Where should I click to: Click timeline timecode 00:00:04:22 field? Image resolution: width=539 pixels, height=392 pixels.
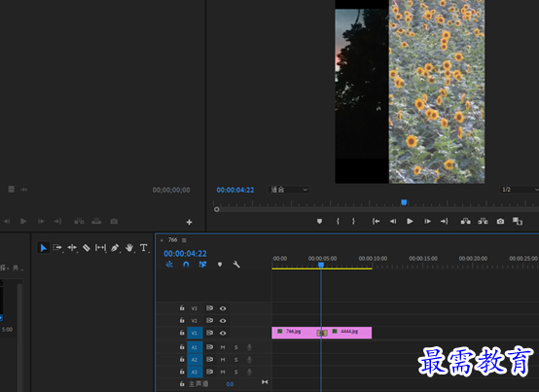coord(185,254)
